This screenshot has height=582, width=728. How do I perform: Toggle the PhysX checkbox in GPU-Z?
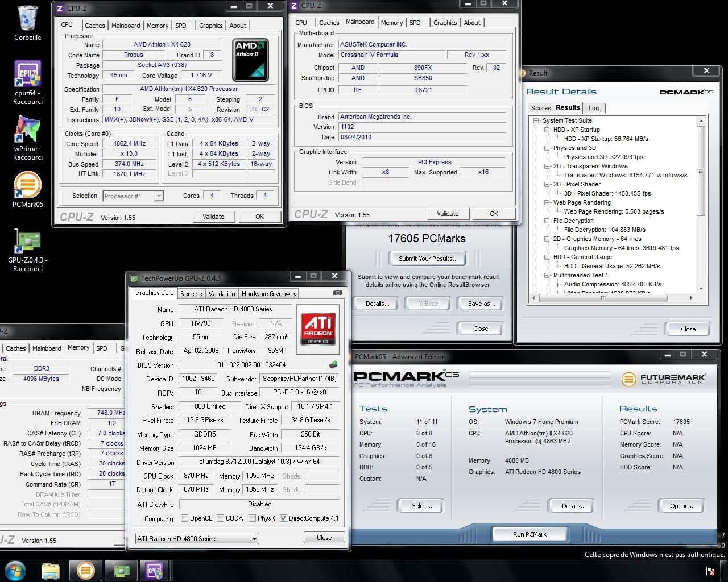251,518
